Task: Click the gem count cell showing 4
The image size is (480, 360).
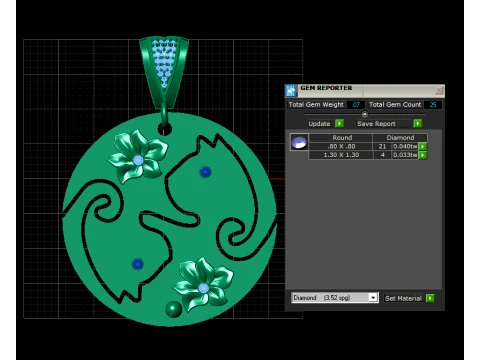Action: point(382,155)
